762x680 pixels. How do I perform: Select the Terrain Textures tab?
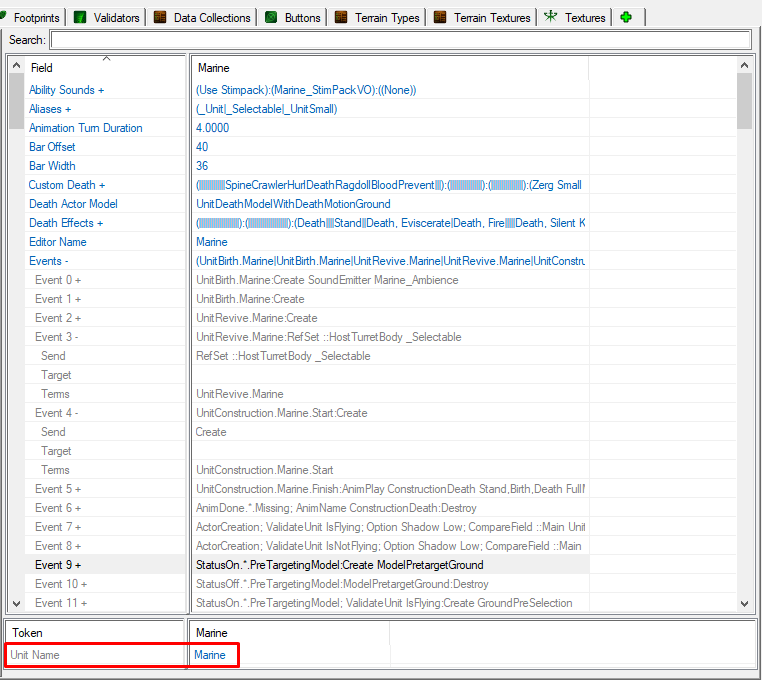point(483,17)
